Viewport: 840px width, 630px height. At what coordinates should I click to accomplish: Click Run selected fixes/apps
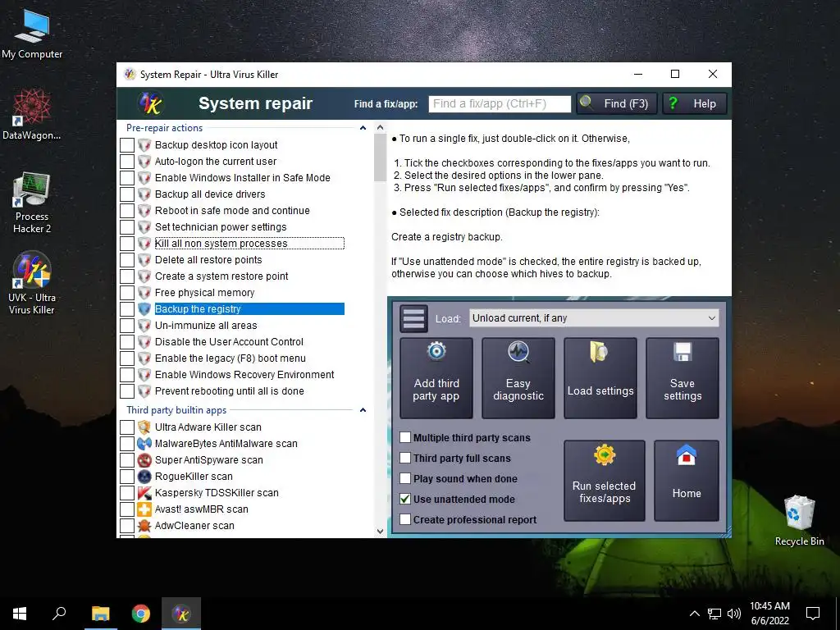[605, 481]
